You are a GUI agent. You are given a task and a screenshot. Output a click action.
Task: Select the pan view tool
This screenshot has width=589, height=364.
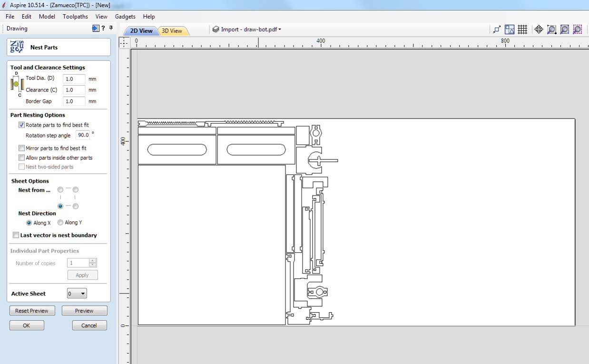coord(539,30)
